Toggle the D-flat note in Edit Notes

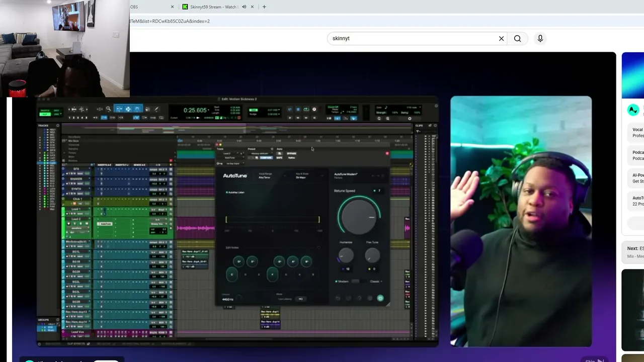click(239, 261)
